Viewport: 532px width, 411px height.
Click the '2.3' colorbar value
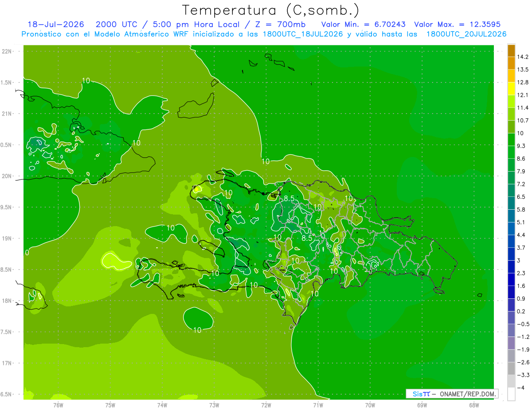[x=521, y=273]
